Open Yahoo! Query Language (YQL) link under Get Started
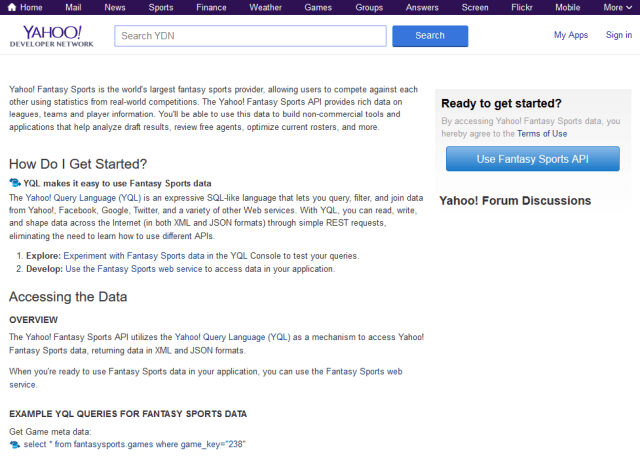640x459 pixels. coord(83,198)
